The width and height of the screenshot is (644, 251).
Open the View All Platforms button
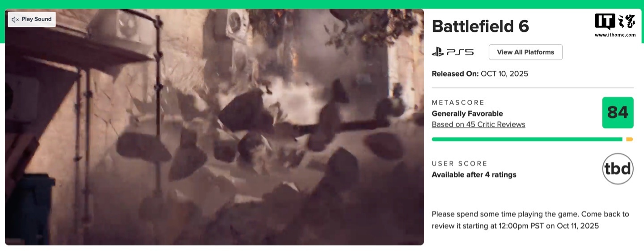(525, 52)
